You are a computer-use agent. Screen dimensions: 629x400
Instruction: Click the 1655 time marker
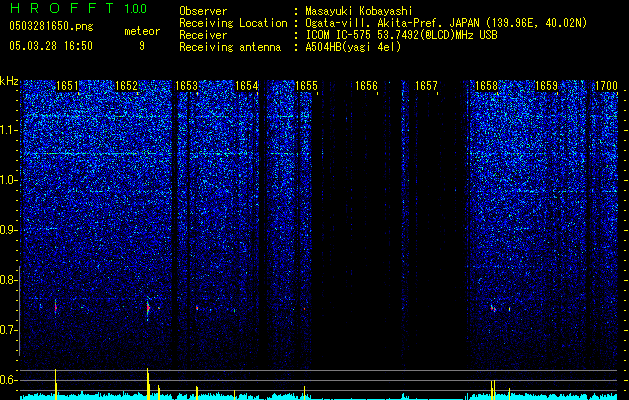tap(306, 86)
